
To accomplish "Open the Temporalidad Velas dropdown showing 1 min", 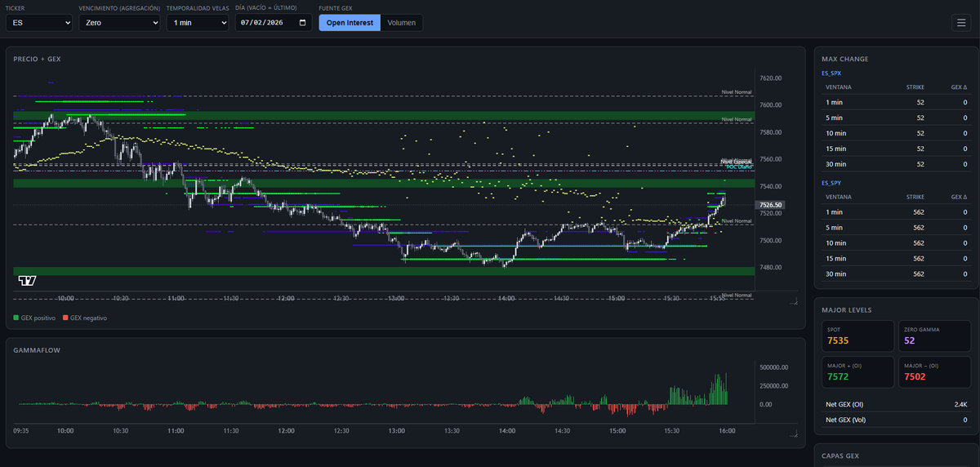I will click(x=197, y=23).
